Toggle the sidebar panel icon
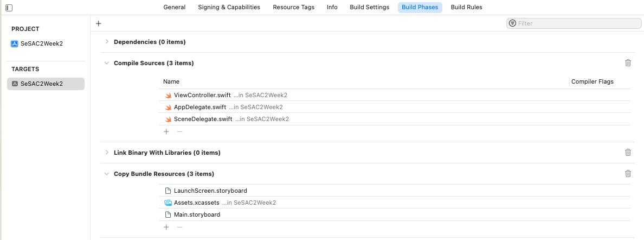Viewport: 644px width, 240px height. click(9, 8)
